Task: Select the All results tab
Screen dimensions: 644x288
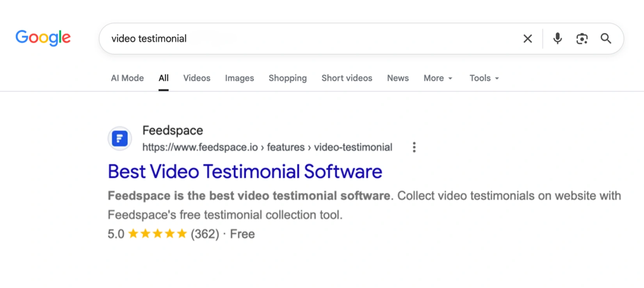Action: (x=164, y=78)
